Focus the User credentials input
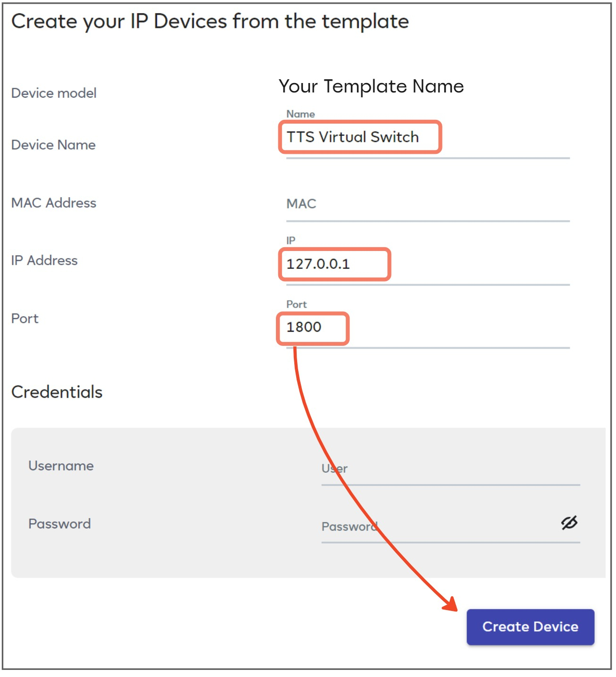 click(450, 468)
